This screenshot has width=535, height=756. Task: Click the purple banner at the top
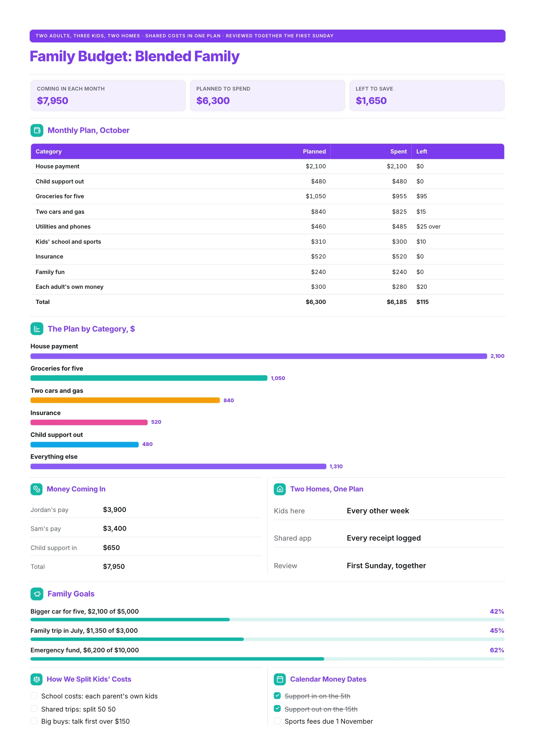267,36
